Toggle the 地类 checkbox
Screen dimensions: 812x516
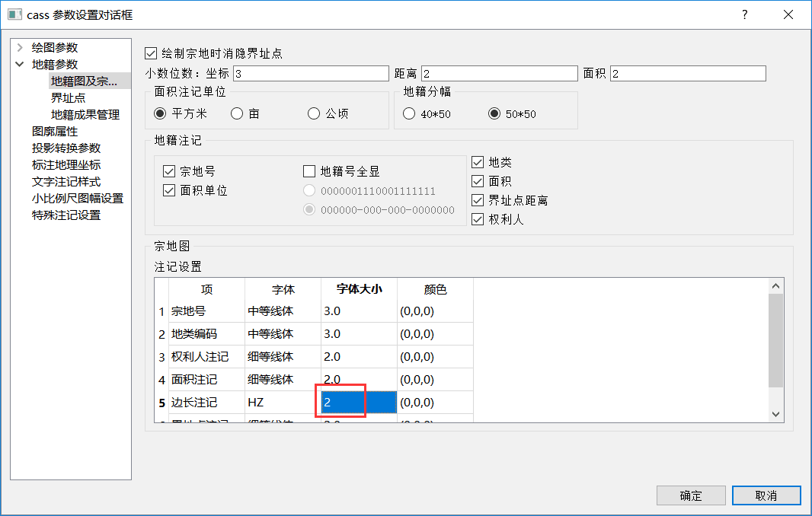pos(478,162)
